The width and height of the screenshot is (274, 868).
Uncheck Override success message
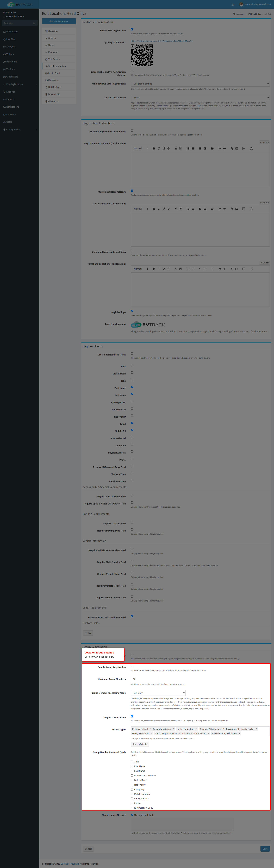click(x=132, y=191)
